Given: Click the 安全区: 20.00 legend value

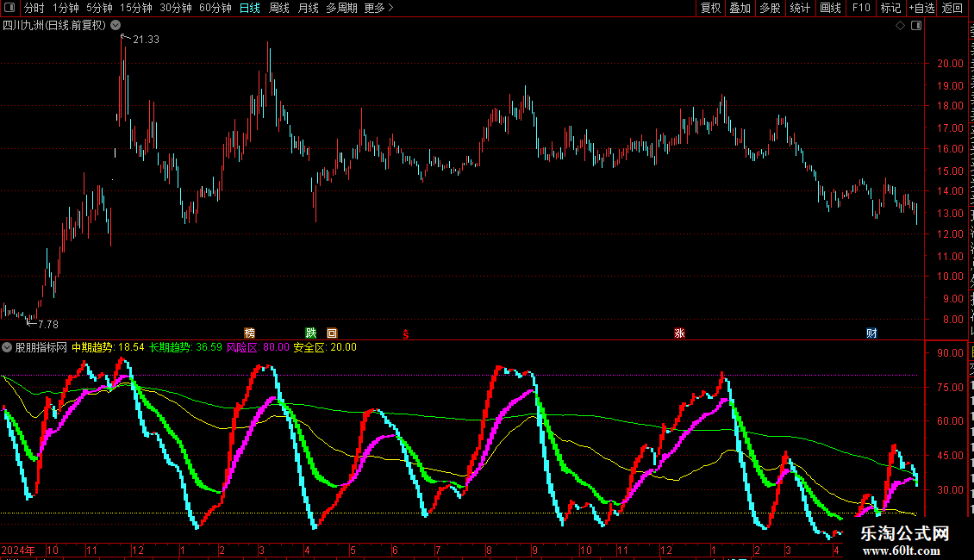Looking at the screenshot, I should (325, 348).
